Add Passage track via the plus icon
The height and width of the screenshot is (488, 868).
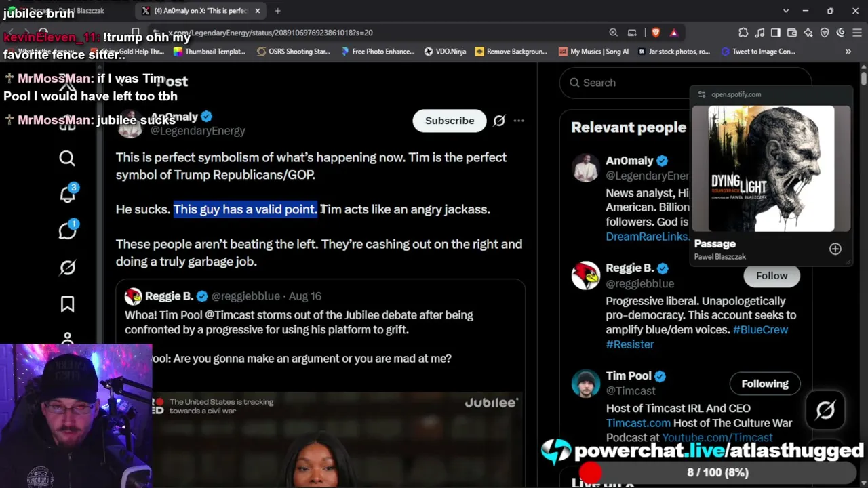coord(835,249)
